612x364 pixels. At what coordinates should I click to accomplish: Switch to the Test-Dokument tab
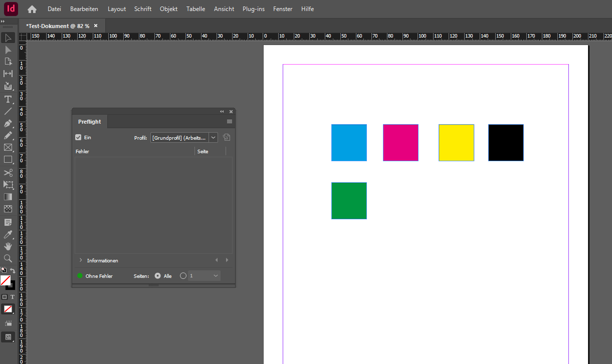pyautogui.click(x=58, y=26)
